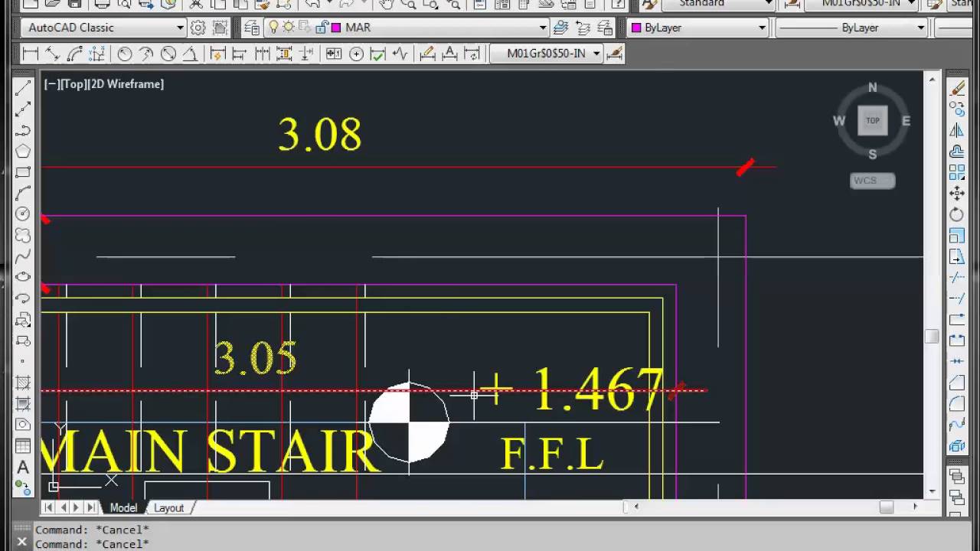
Task: Open the WCS coordinate system menu
Action: [872, 181]
